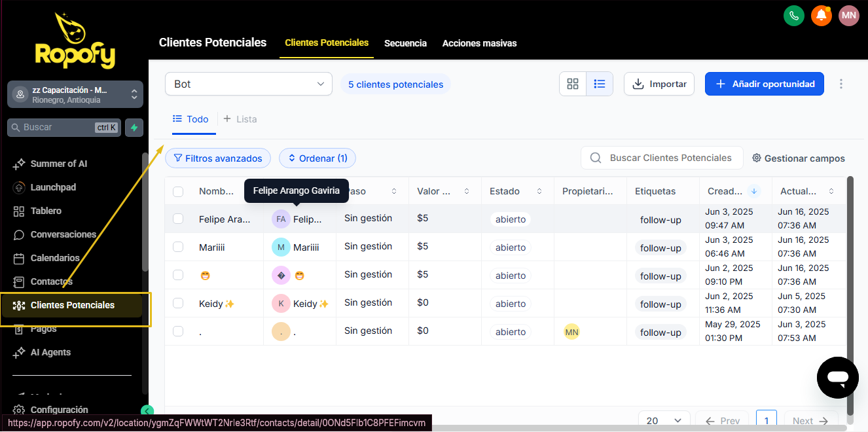Open the Bot pipeline dropdown
This screenshot has height=432, width=868.
(x=249, y=84)
